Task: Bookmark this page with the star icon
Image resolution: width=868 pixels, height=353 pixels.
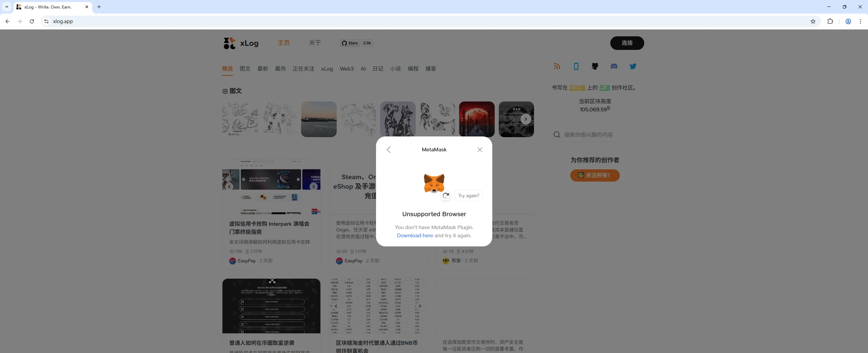Action: pos(813,21)
